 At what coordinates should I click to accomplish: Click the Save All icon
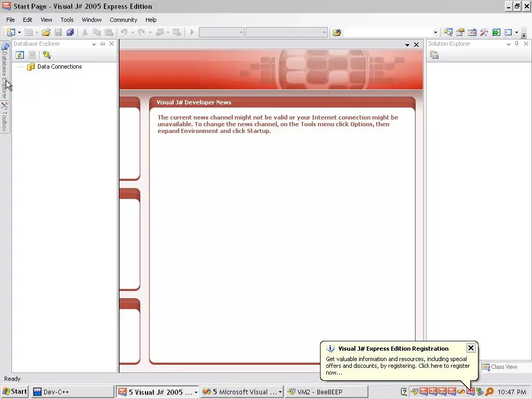70,32
